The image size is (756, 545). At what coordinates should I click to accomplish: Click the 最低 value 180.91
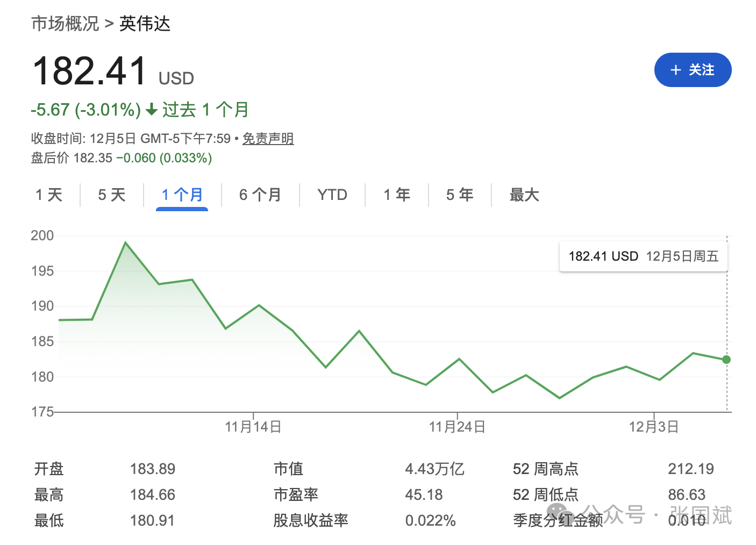(153, 521)
